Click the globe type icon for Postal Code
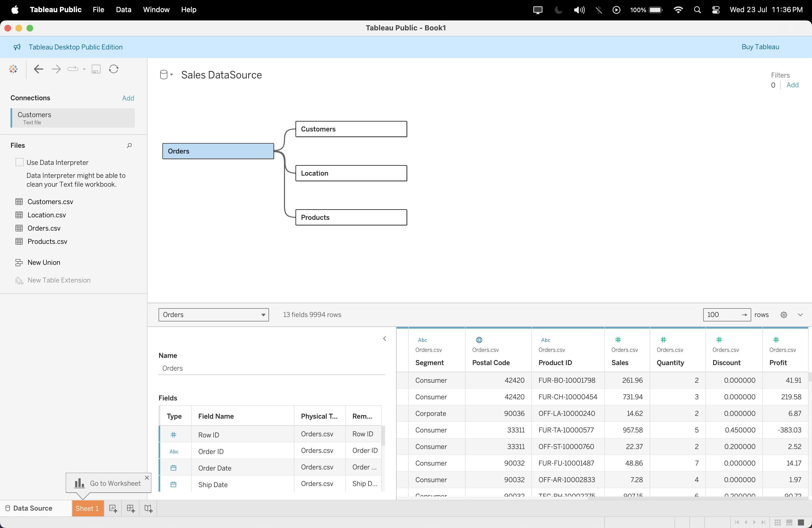The image size is (812, 528). click(479, 340)
